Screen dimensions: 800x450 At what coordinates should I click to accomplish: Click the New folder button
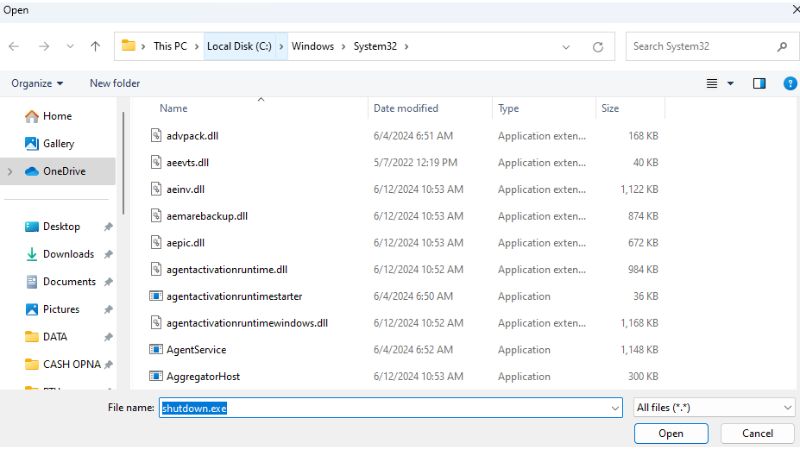point(115,83)
